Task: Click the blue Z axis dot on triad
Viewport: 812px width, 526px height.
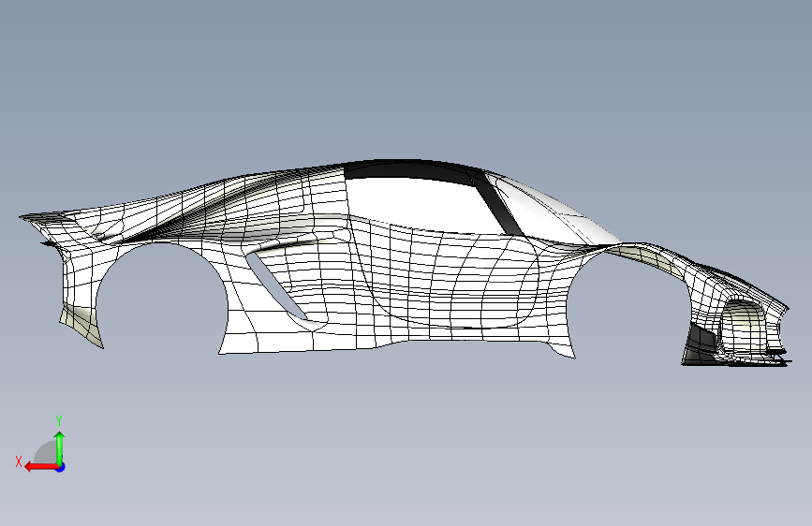Action: pos(61,467)
